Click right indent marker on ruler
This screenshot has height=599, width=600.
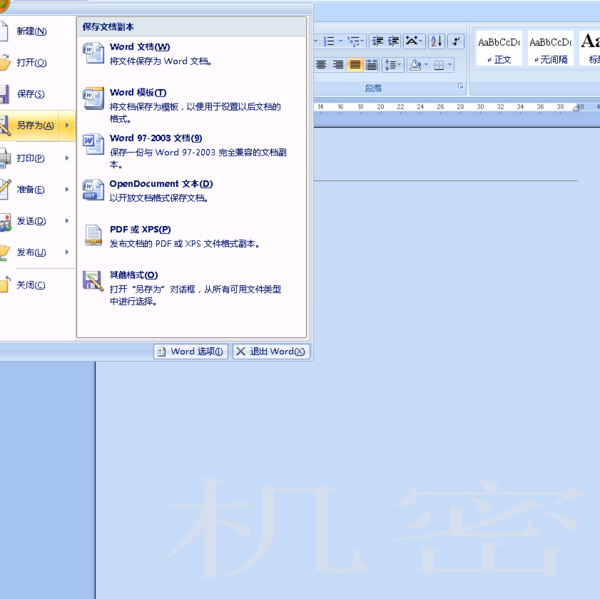[577, 108]
